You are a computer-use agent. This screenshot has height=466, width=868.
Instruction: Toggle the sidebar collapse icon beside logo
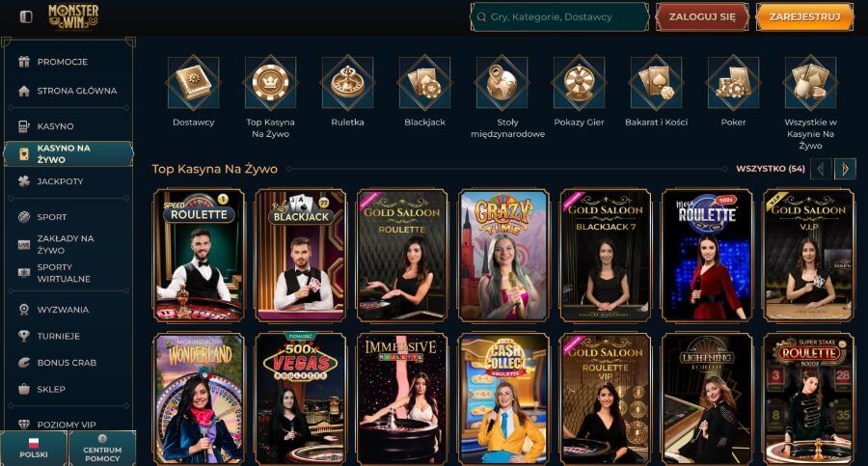[x=26, y=17]
